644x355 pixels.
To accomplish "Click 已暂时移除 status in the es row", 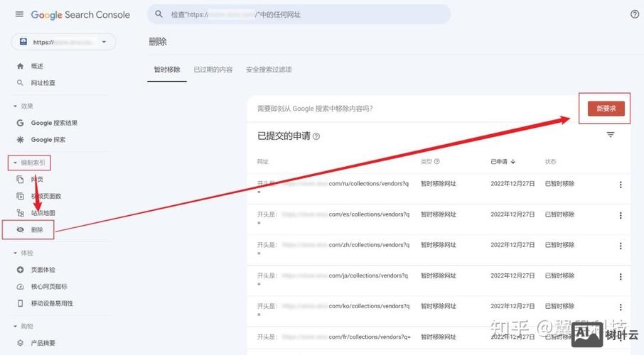I will [x=559, y=214].
